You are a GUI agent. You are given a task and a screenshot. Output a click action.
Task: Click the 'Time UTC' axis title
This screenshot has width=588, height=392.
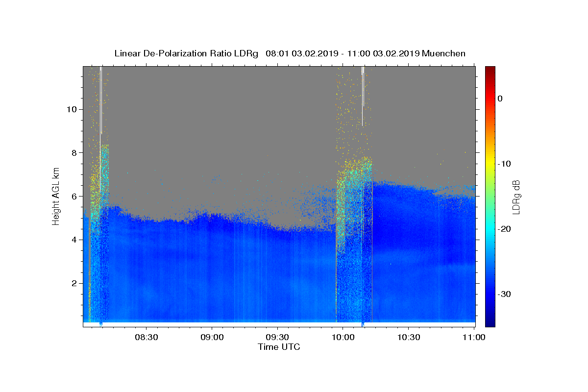pyautogui.click(x=279, y=347)
